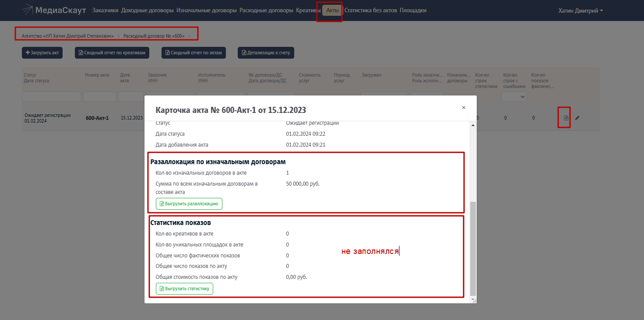The height and width of the screenshot is (320, 644).
Task: Switch to Расходные договоры
Action: point(266,11)
